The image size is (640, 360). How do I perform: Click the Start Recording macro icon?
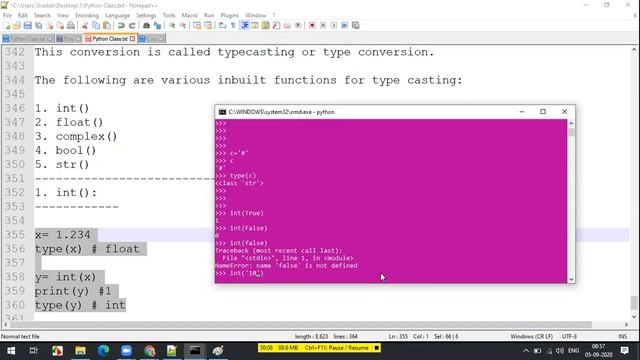click(x=312, y=26)
